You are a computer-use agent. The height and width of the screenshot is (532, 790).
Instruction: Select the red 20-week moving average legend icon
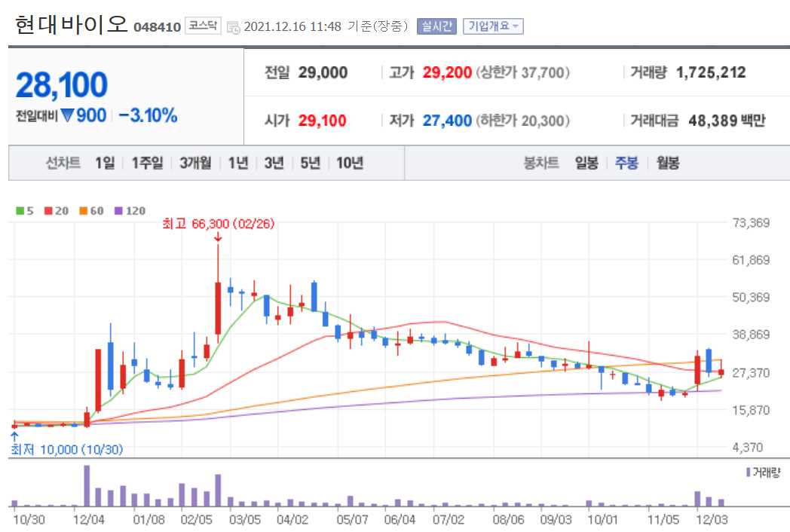pyautogui.click(x=47, y=210)
